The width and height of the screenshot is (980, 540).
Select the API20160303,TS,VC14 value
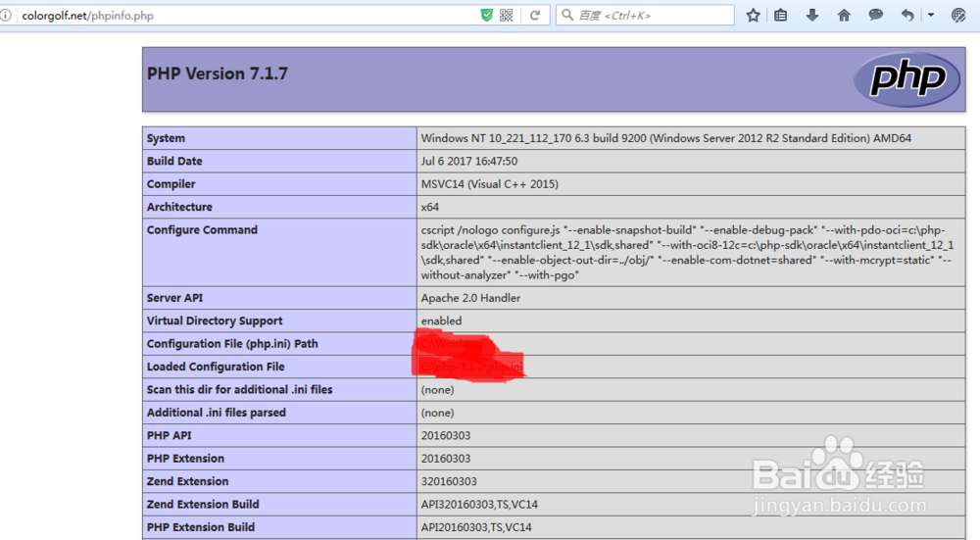point(476,527)
